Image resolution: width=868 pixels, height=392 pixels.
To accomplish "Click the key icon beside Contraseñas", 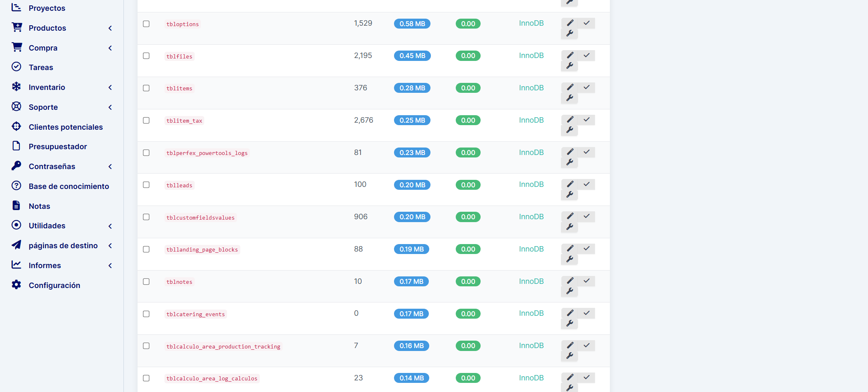I will click(17, 166).
